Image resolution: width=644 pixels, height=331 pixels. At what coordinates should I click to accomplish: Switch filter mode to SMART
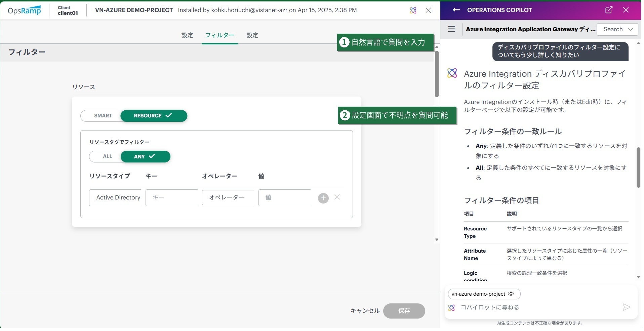pos(103,116)
